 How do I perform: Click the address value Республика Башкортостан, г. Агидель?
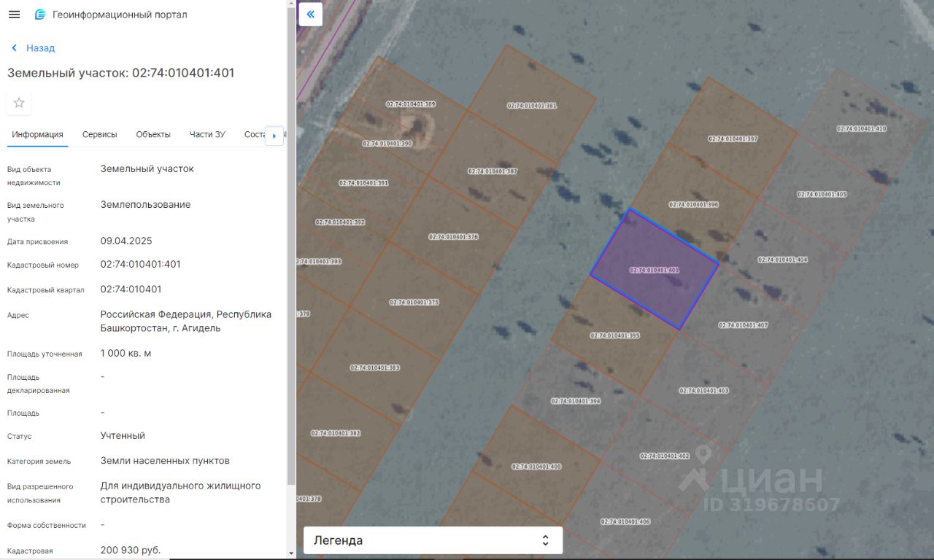186,321
